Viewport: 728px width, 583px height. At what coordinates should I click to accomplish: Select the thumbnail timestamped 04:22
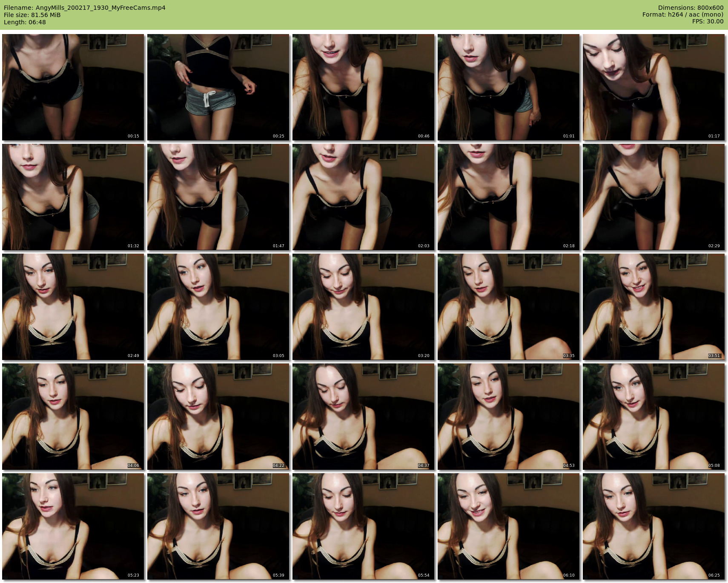coord(218,417)
